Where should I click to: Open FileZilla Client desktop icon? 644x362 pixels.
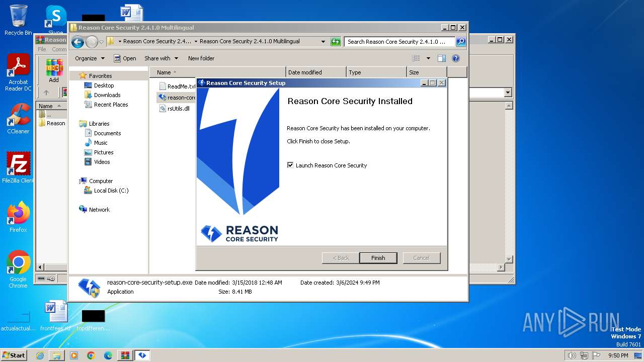18,168
